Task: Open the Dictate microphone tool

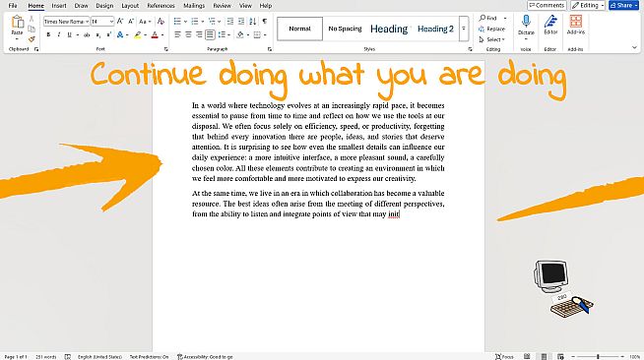Action: click(x=526, y=21)
